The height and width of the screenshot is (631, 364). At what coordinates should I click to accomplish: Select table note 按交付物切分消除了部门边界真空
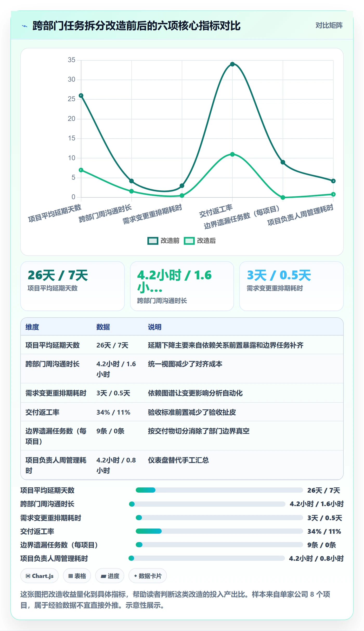pos(199,431)
